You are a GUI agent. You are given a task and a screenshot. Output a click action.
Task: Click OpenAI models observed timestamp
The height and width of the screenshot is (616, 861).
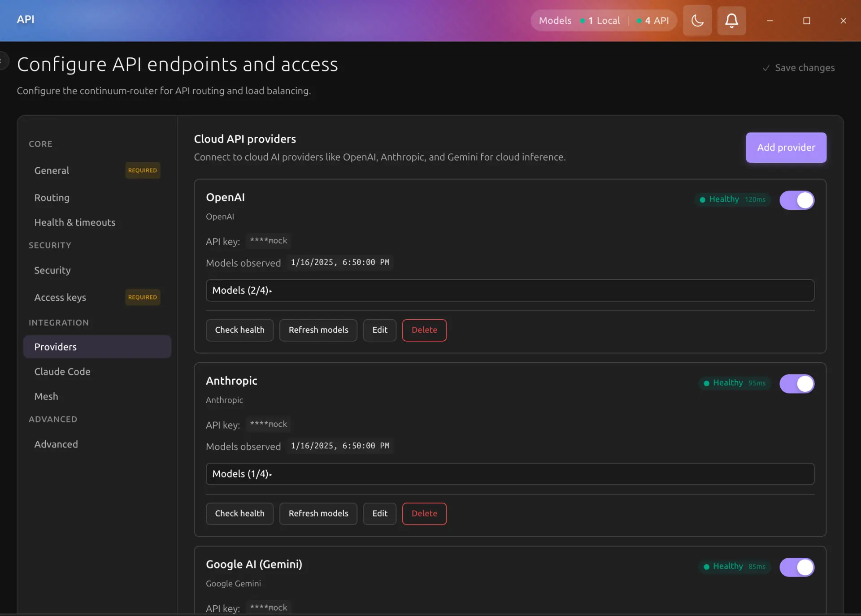(340, 262)
